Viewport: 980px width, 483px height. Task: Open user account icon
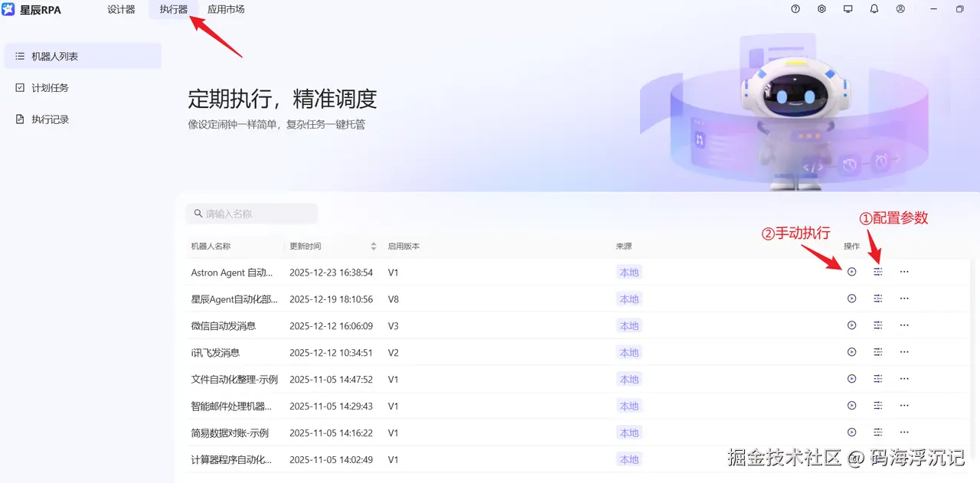point(900,9)
